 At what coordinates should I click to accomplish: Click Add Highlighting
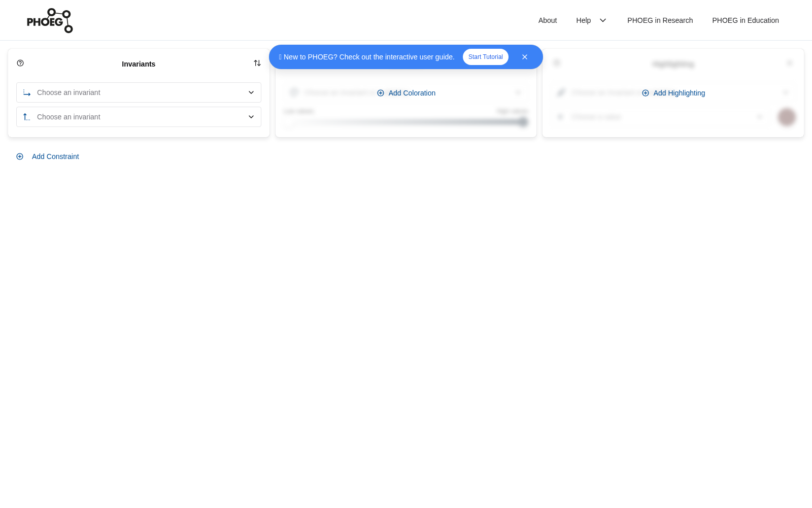point(673,93)
